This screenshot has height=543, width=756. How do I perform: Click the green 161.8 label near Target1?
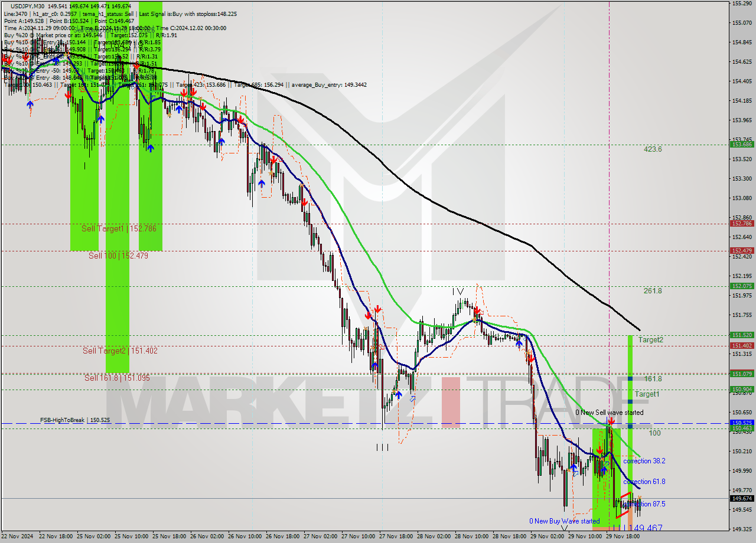653,379
